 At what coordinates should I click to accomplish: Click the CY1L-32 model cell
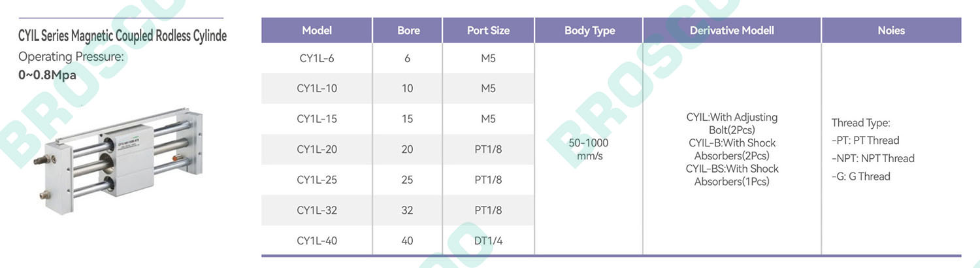(x=317, y=210)
